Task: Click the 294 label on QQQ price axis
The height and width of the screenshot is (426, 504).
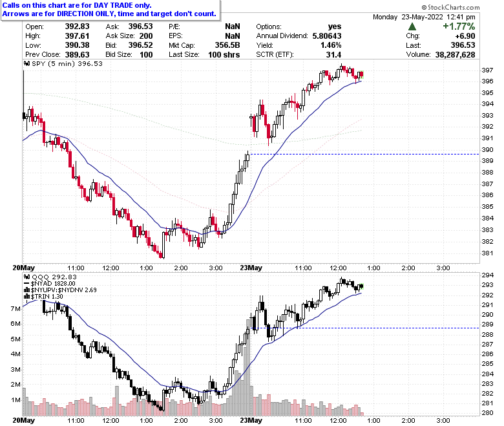Action: pos(487,275)
